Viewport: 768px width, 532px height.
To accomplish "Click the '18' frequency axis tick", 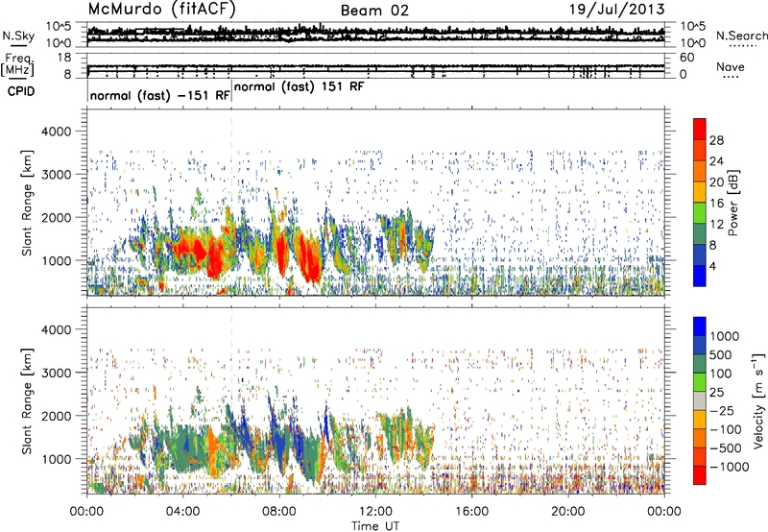I will tap(64, 58).
